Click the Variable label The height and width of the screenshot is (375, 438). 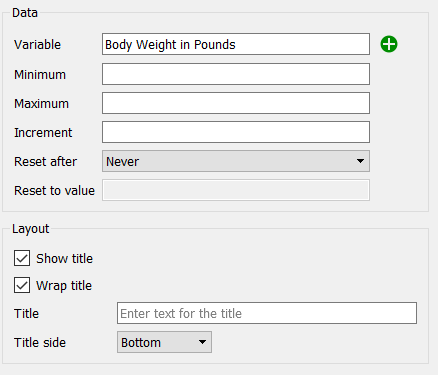click(37, 45)
